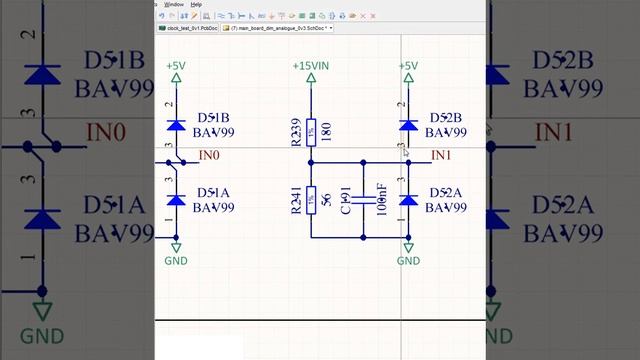Select the Place Sheet Symbol tool
The width and height of the screenshot is (640, 360).
[302, 16]
